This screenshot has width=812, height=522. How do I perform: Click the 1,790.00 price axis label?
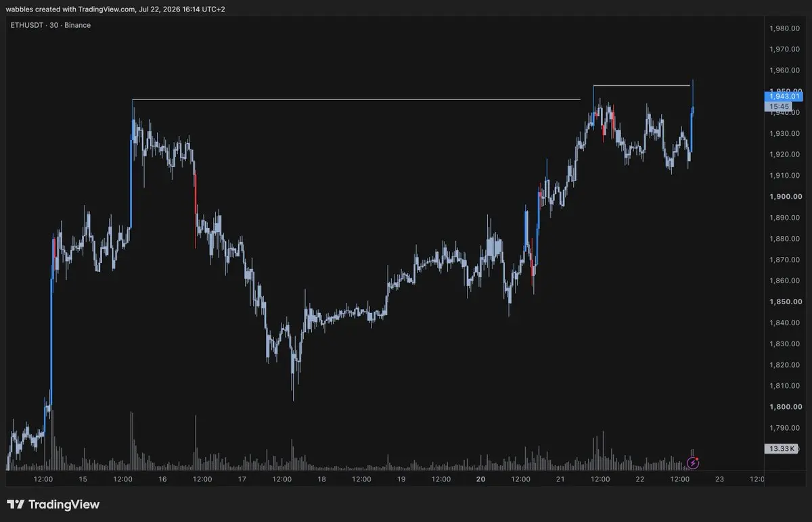[x=785, y=427]
